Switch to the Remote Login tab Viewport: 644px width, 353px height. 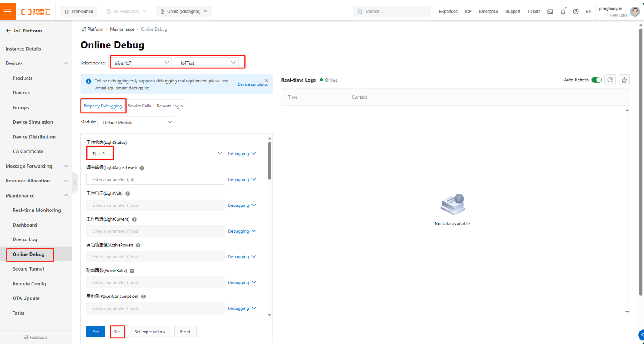click(169, 106)
